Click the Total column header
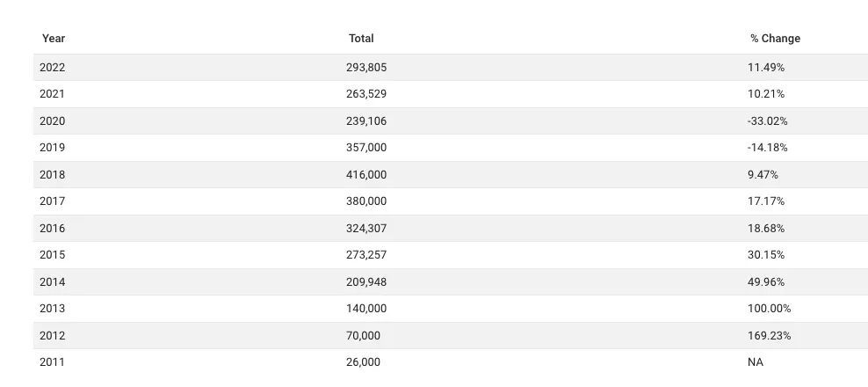 tap(361, 38)
